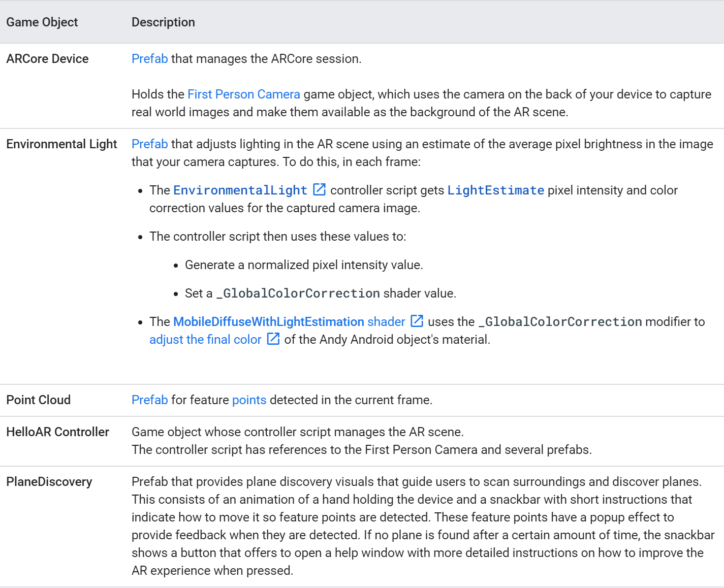724x588 pixels.
Task: Click 'Game object whose controller script manages' sentence
Action: (x=297, y=432)
